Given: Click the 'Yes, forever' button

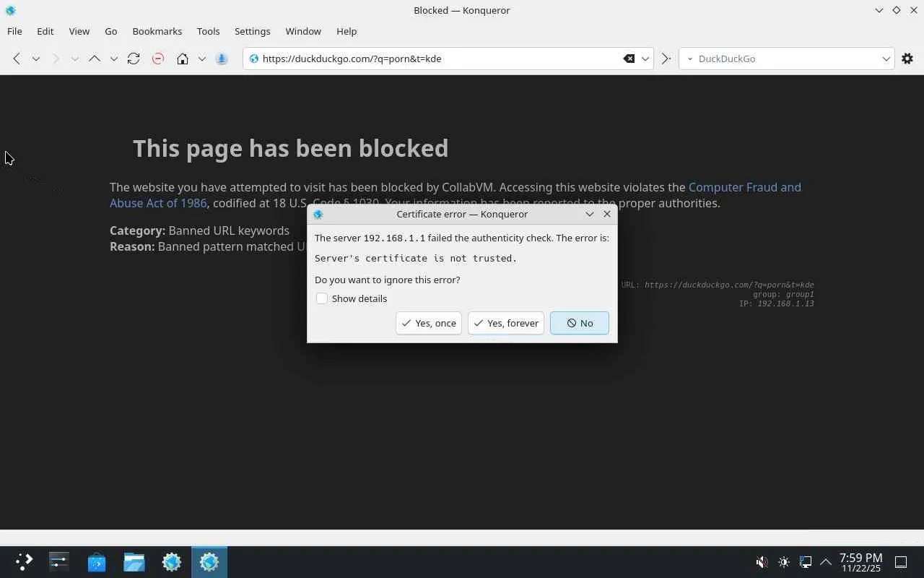Looking at the screenshot, I should [506, 323].
